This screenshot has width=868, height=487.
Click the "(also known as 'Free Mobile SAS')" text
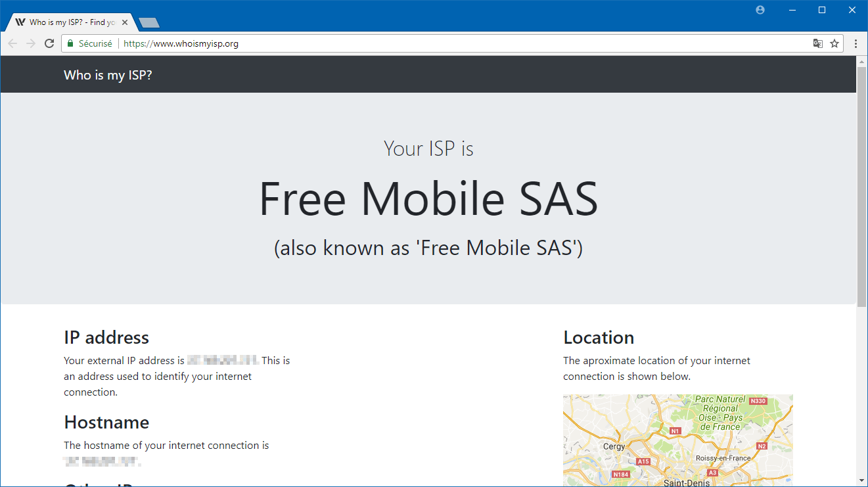pyautogui.click(x=428, y=248)
